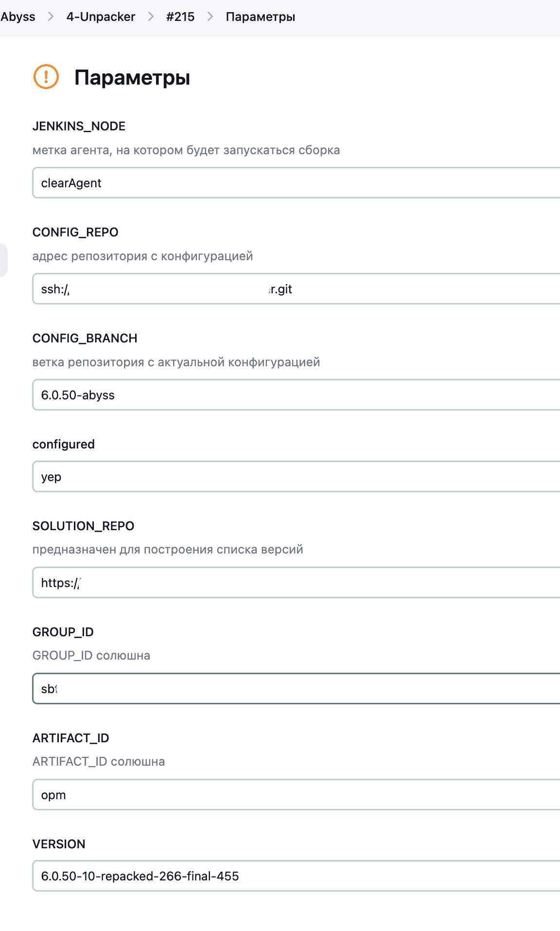The height and width of the screenshot is (931, 560).
Task: Open the 4-Unpacker breadcrumb link
Action: point(101,17)
